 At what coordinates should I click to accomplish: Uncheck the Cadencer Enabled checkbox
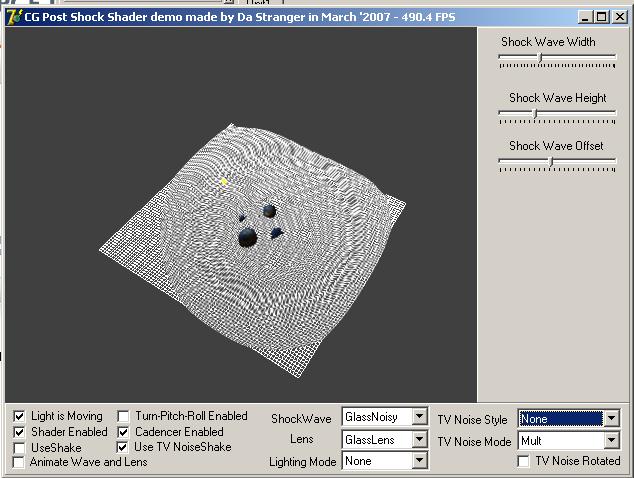point(123,432)
